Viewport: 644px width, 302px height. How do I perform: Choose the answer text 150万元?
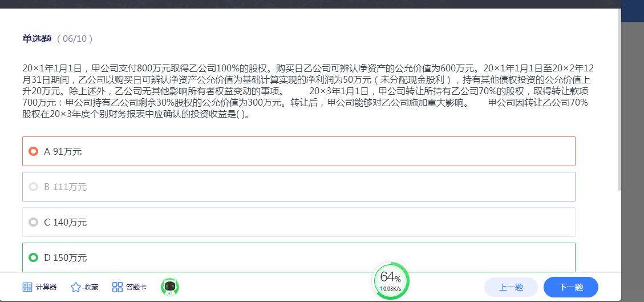(70, 257)
